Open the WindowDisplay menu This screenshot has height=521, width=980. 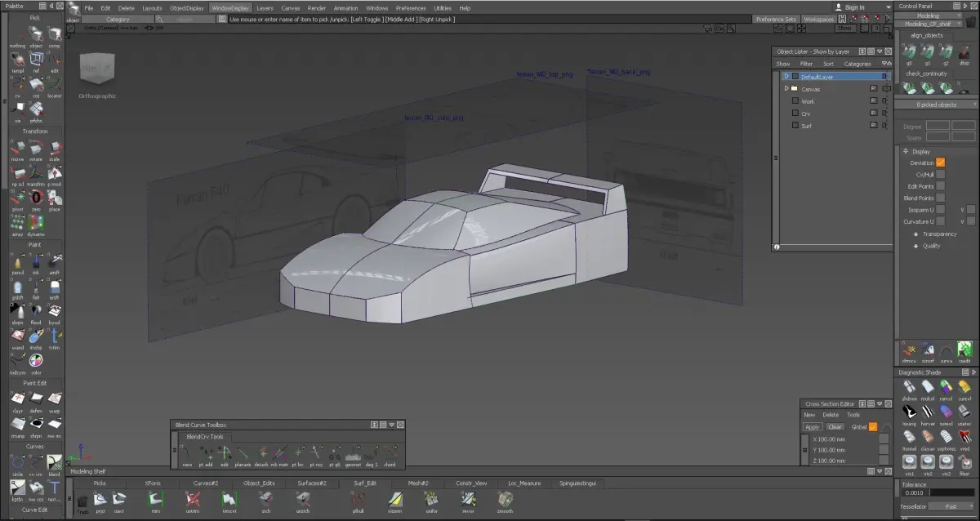(229, 8)
